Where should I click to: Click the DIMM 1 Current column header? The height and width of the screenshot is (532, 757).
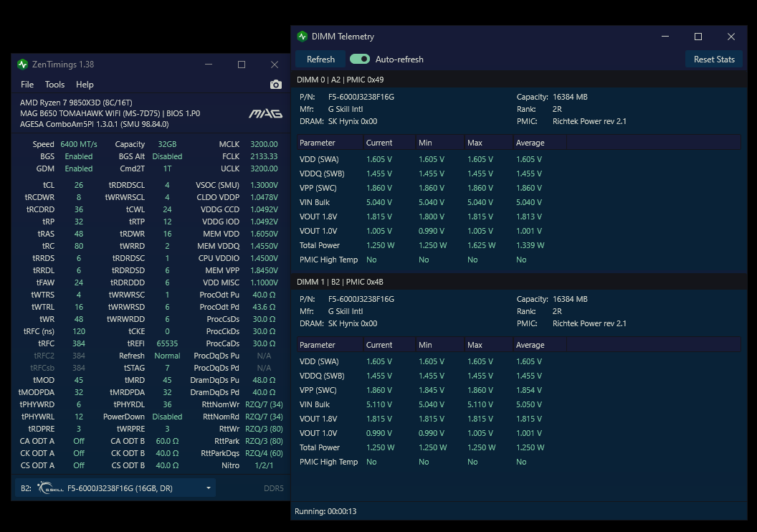click(x=389, y=345)
